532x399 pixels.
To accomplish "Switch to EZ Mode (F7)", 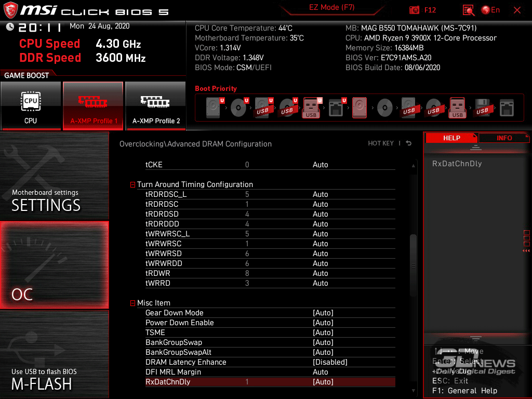I will coord(331,7).
